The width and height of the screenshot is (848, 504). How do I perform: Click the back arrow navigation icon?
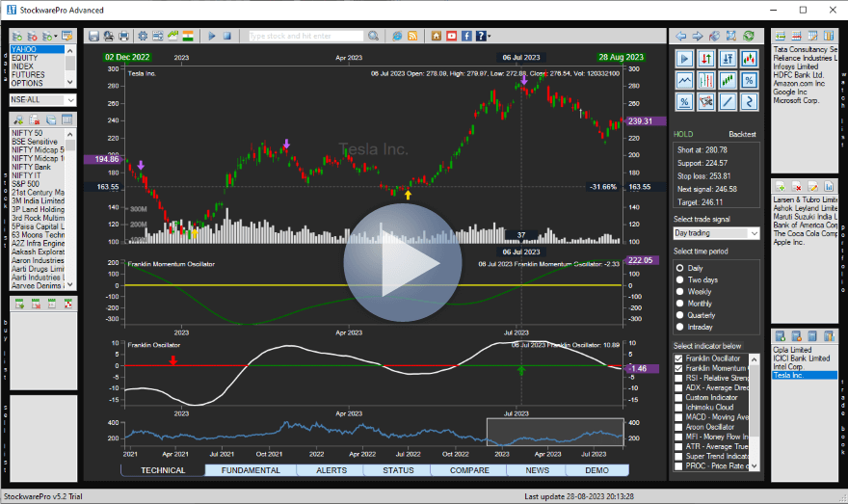point(680,36)
